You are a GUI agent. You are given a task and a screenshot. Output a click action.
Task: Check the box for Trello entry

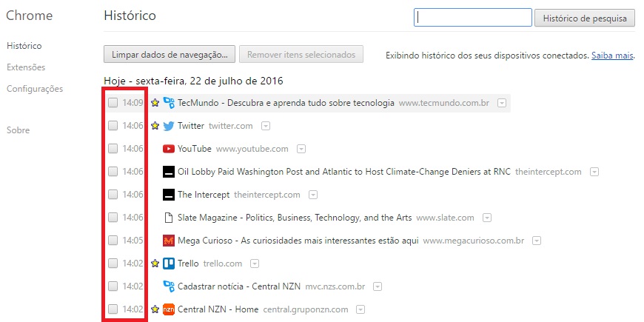[x=113, y=264]
